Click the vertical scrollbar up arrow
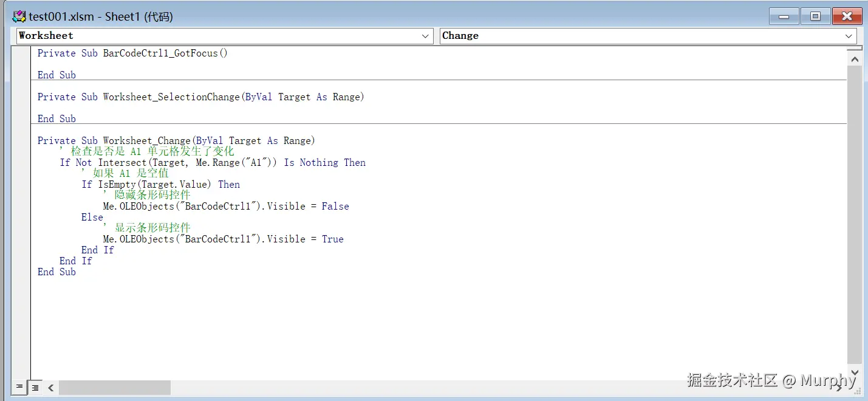The height and width of the screenshot is (401, 868). [854, 60]
